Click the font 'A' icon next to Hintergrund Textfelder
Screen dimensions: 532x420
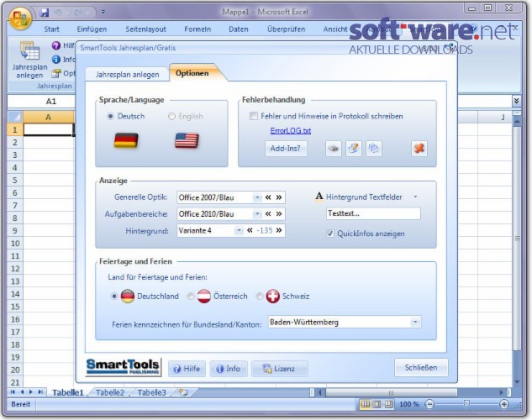click(x=319, y=197)
